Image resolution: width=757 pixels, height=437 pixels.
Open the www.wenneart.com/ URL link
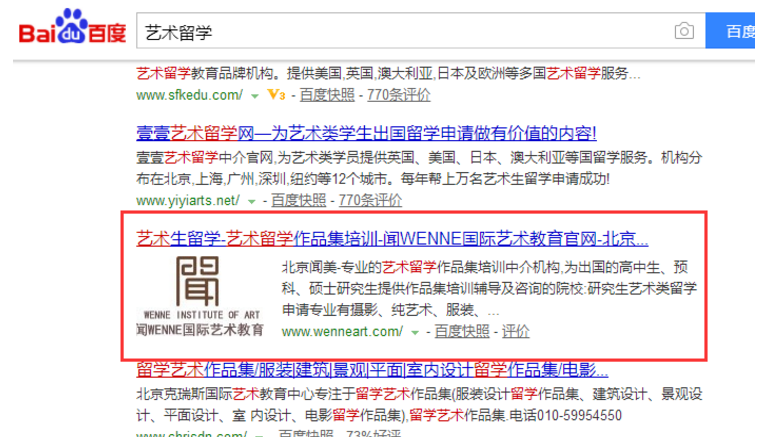(x=342, y=332)
